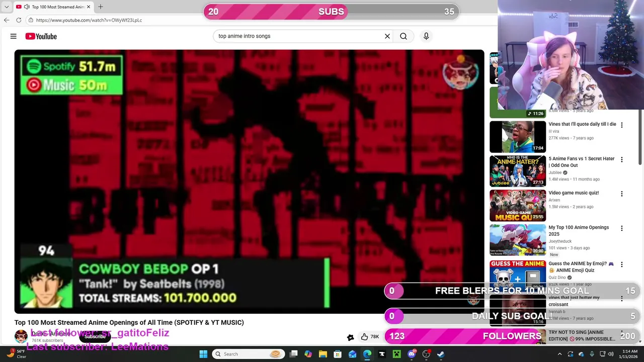The image size is (644, 362).
Task: Open the Jubilee anime hater thumbnail
Action: (x=518, y=171)
